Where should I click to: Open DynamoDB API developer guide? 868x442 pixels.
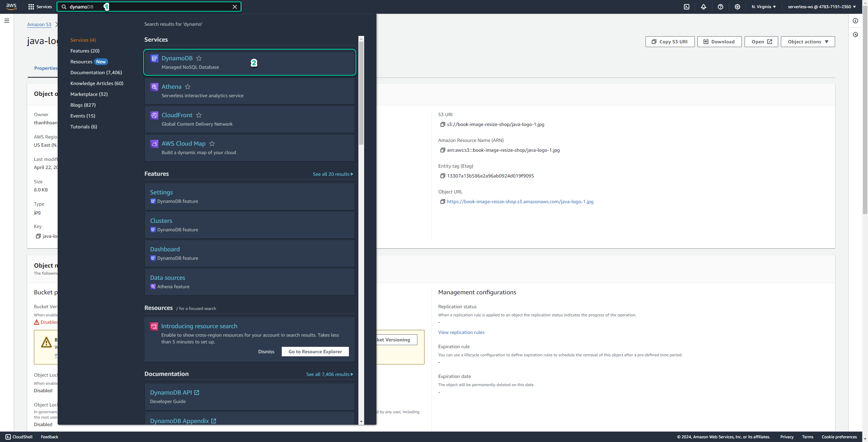pyautogui.click(x=250, y=397)
